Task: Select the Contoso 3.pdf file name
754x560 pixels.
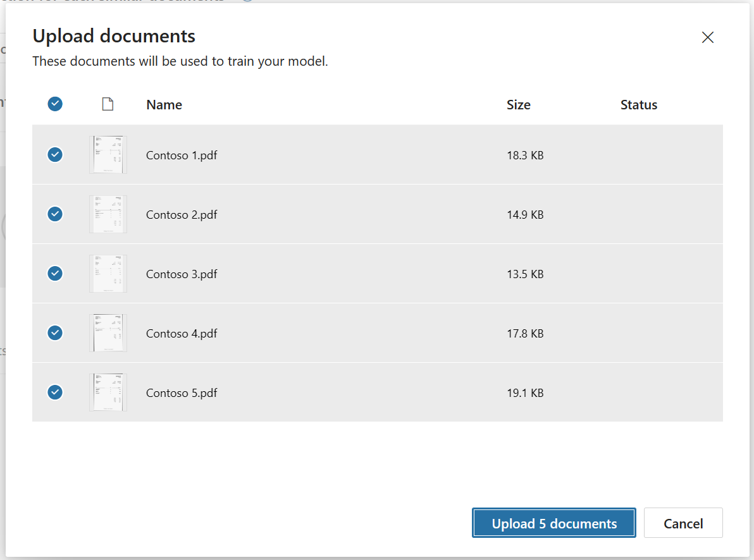Action: point(182,274)
